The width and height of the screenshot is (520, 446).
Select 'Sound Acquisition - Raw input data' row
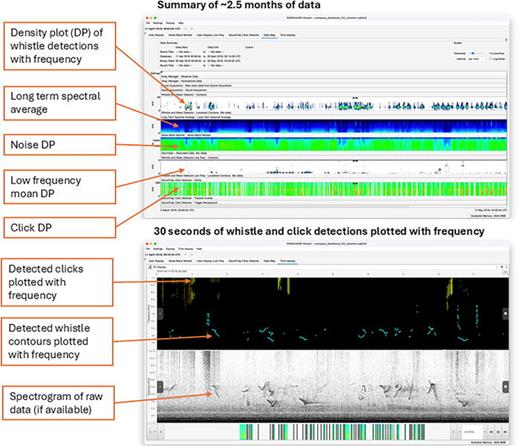334,86
